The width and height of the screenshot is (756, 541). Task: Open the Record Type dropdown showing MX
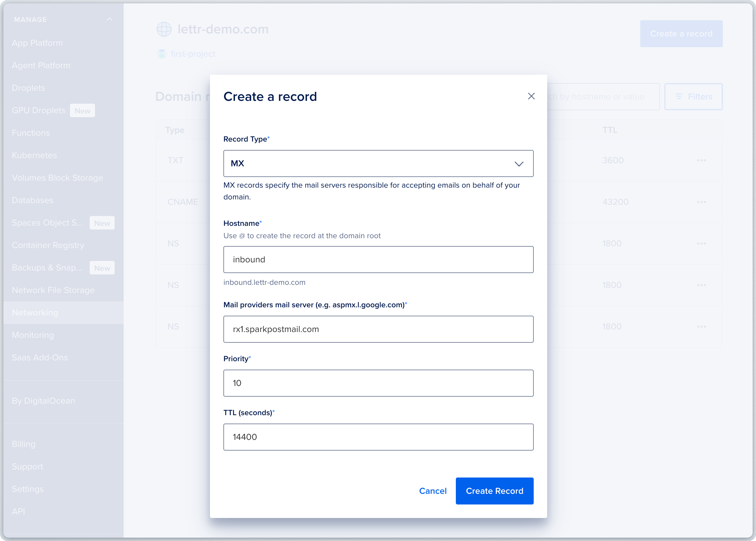point(378,163)
